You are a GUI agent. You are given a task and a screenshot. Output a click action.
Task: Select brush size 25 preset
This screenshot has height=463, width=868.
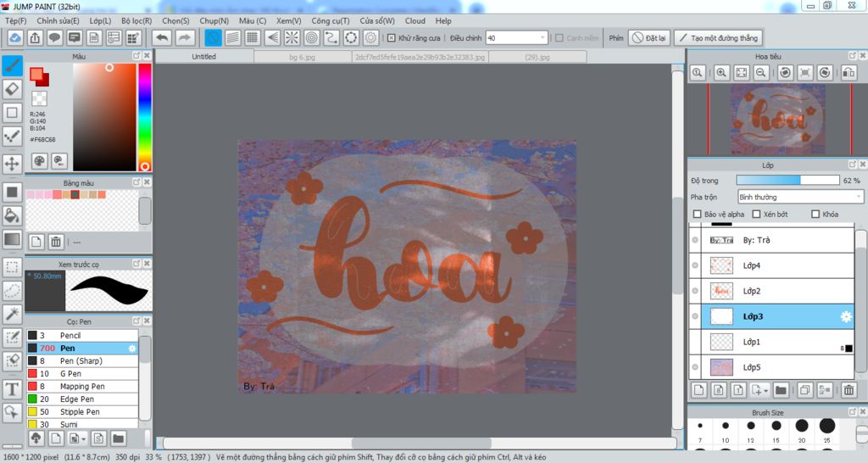click(827, 426)
